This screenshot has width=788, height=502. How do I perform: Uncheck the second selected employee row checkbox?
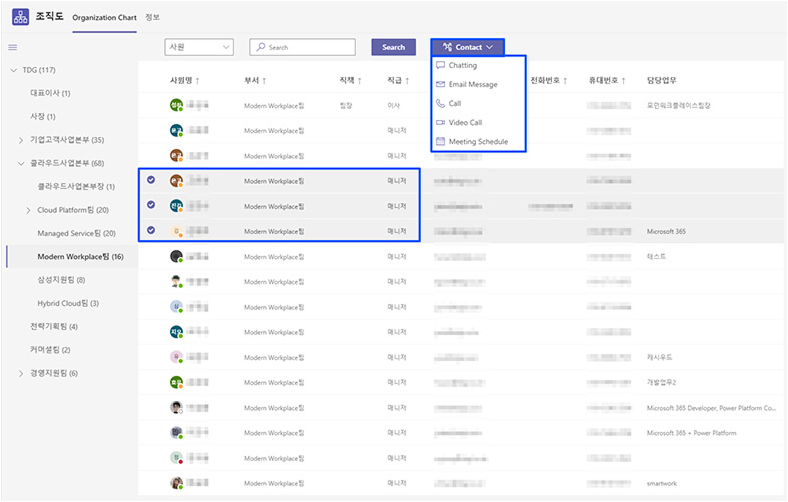pos(151,205)
